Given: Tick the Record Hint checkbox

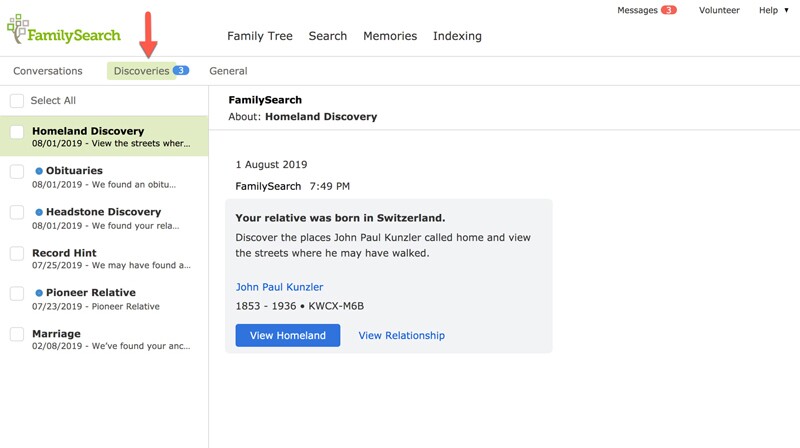Looking at the screenshot, I should (17, 254).
